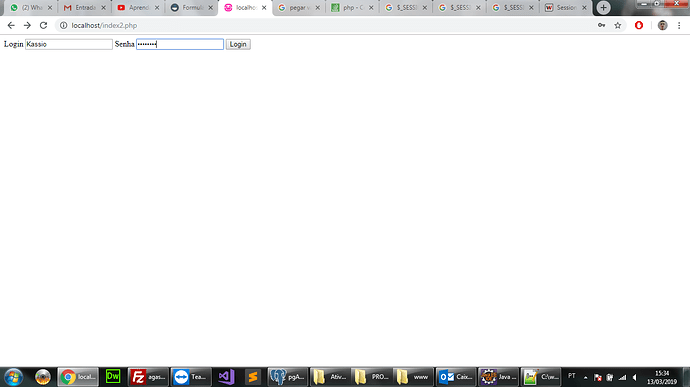Image resolution: width=690 pixels, height=387 pixels.
Task: Open Sublime Text from the taskbar
Action: coord(253,377)
